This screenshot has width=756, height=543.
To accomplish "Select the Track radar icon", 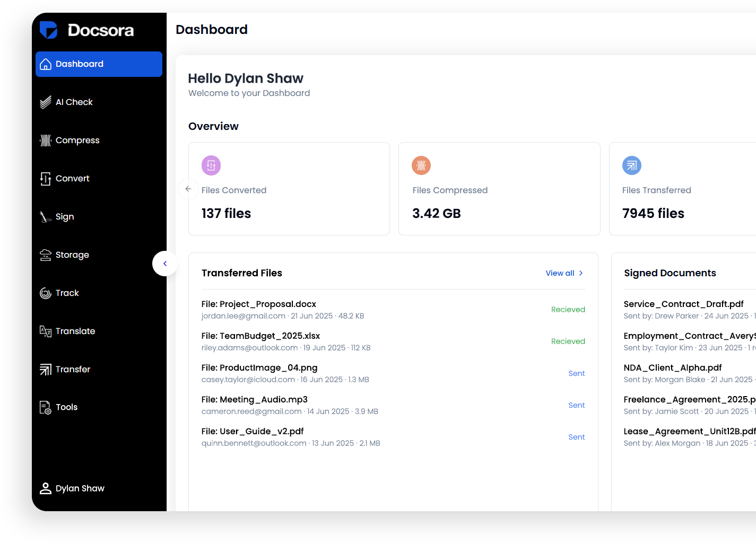I will (46, 293).
